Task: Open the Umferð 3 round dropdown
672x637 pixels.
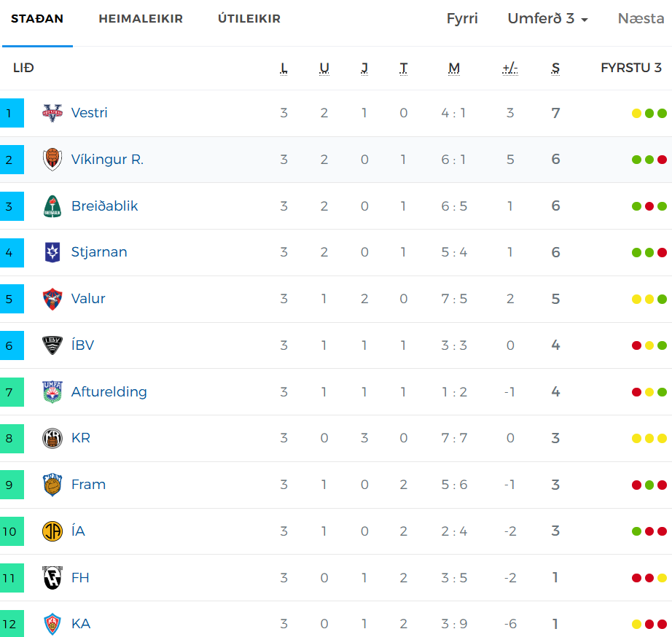Action: 547,18
